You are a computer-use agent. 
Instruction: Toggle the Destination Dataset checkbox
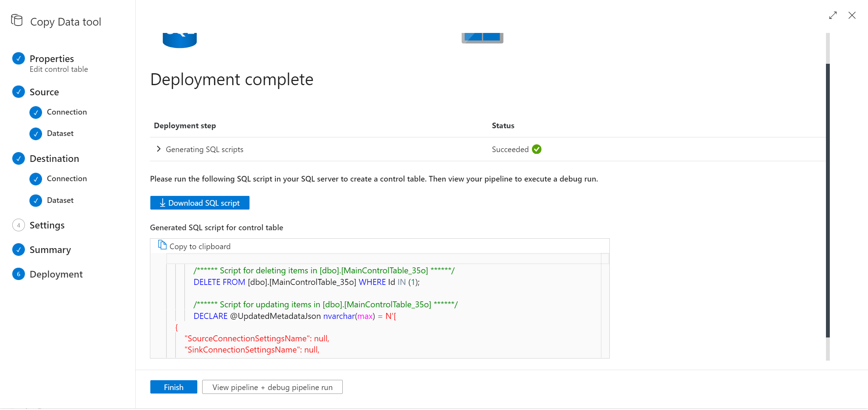(36, 200)
